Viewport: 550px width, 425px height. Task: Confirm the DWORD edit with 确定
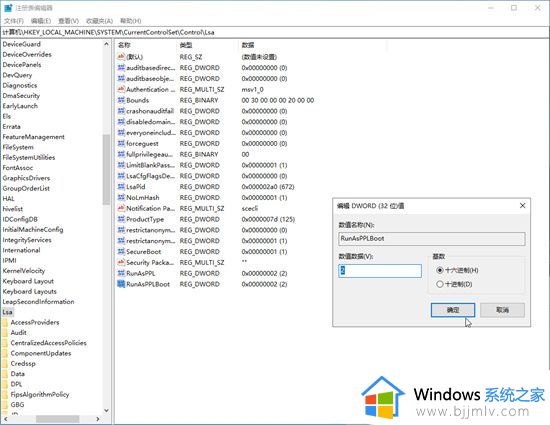tap(453, 310)
